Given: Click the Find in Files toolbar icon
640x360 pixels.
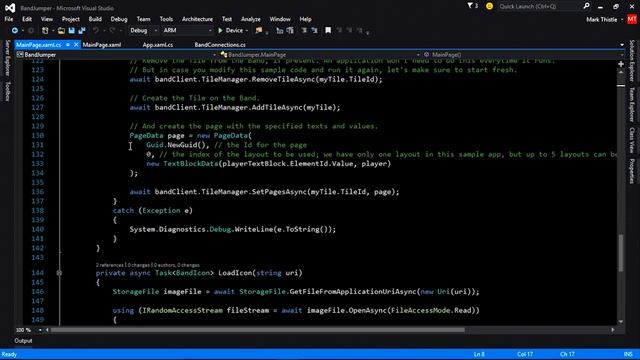Looking at the screenshot, I should coord(258,31).
